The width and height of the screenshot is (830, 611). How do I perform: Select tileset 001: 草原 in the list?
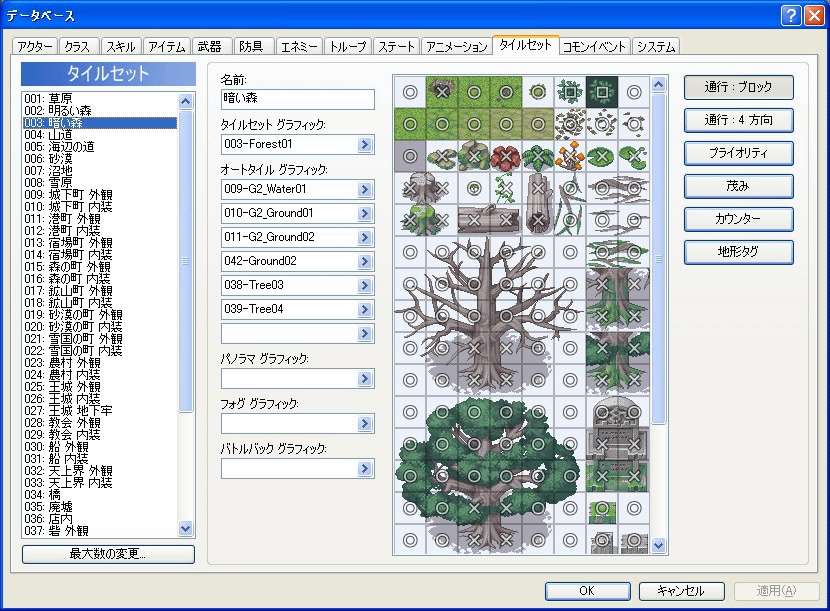100,98
